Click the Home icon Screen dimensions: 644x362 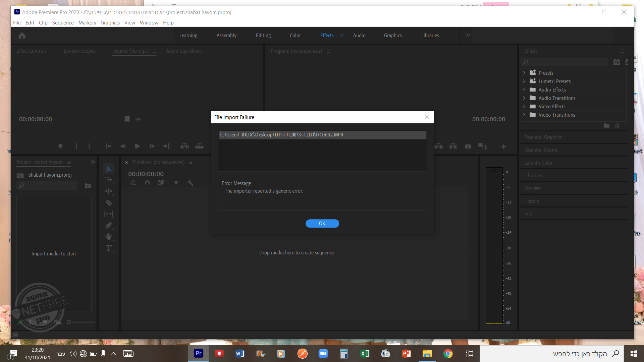click(x=22, y=36)
